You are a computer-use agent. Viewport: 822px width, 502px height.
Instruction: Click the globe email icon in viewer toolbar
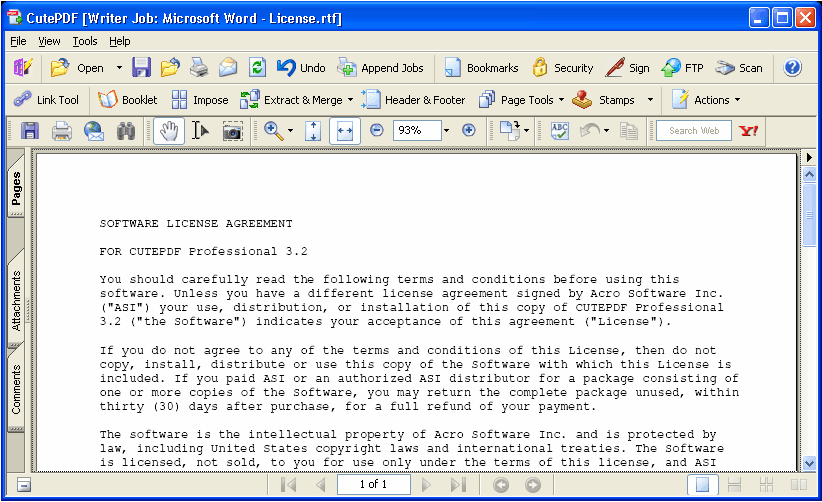click(x=94, y=130)
